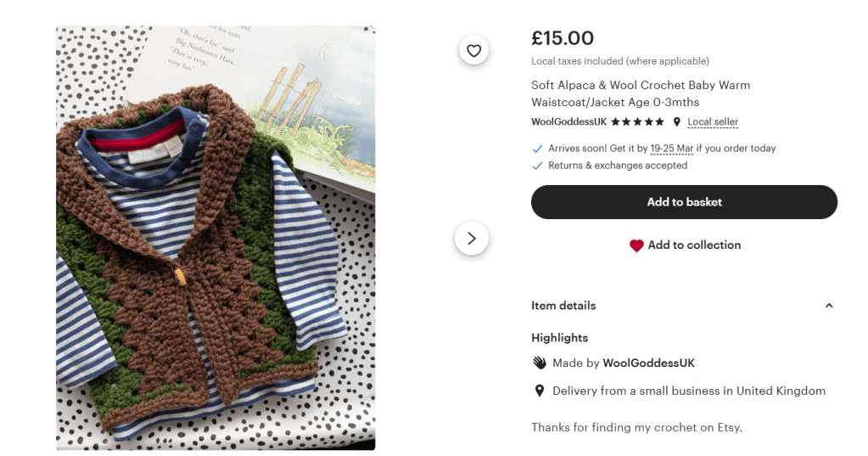Screen dimensions: 868x456
Task: Click the checkmark next to Arrives soon
Action: [x=537, y=149]
